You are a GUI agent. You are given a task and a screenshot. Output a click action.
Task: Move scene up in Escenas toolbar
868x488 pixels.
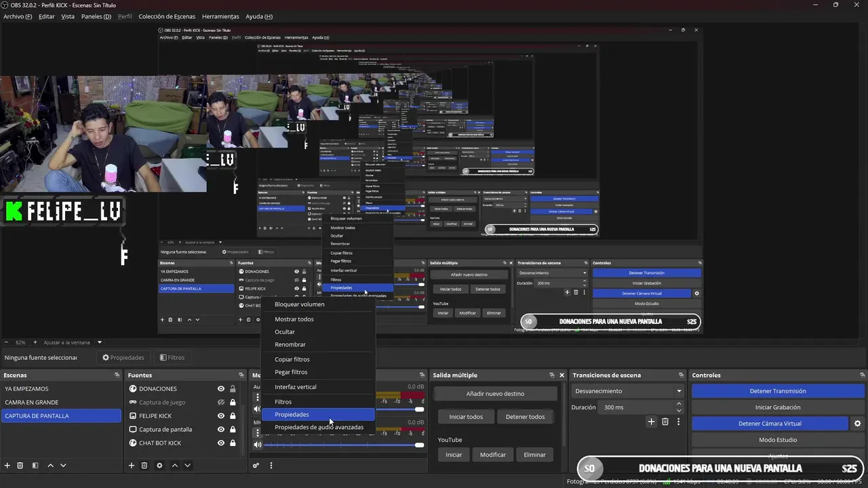tap(50, 466)
